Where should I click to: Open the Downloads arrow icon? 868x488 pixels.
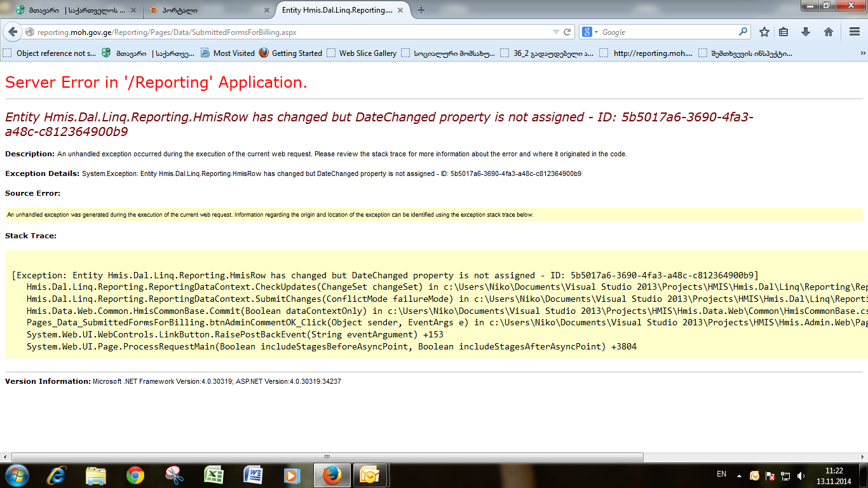point(806,32)
